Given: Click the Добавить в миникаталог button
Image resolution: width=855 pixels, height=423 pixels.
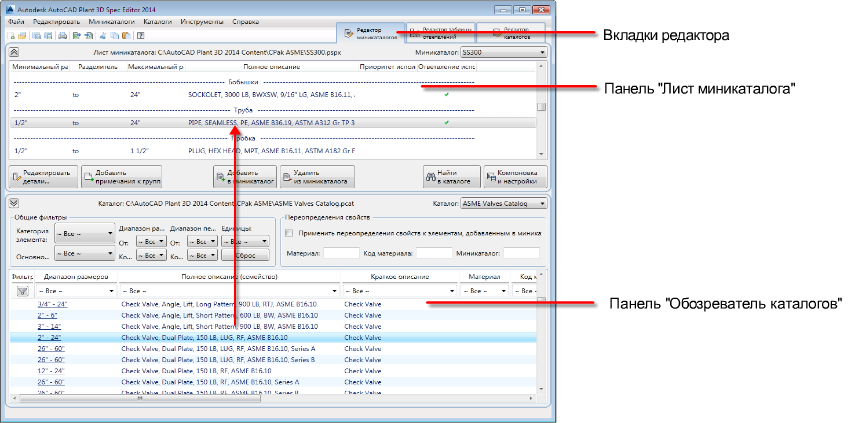Looking at the screenshot, I should tap(245, 177).
